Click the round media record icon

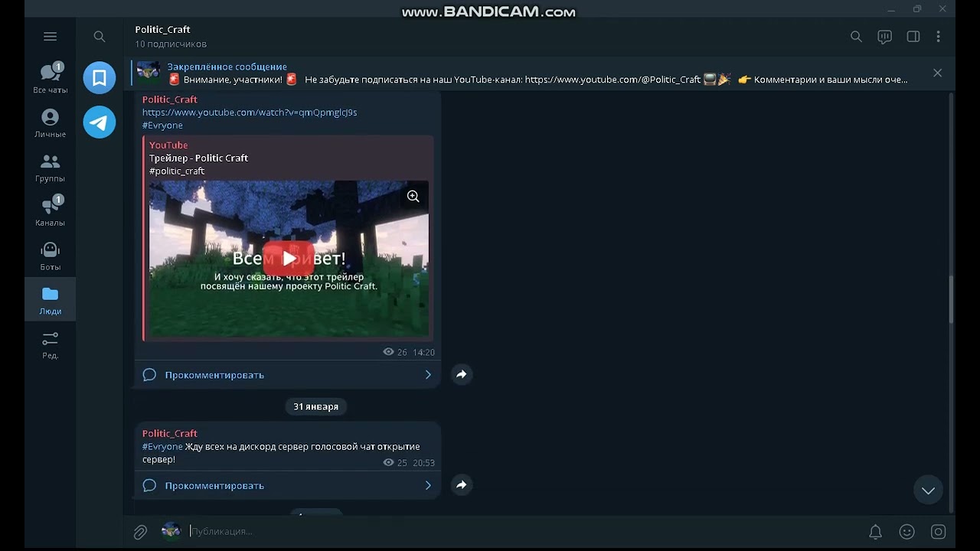938,532
